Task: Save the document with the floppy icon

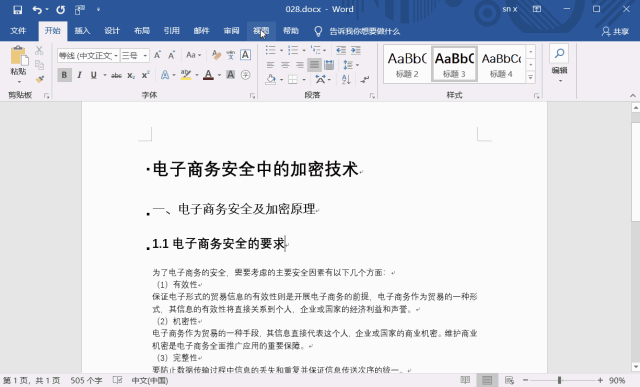Action: coord(18,9)
